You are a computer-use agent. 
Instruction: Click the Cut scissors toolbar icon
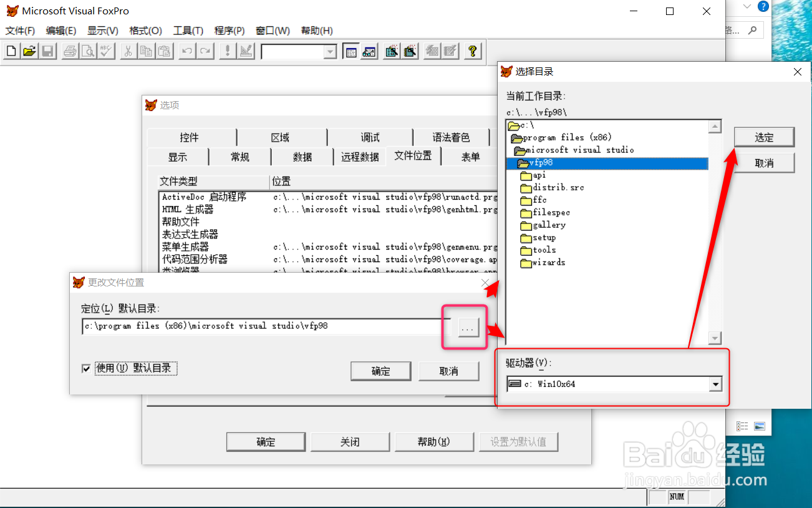tap(128, 51)
